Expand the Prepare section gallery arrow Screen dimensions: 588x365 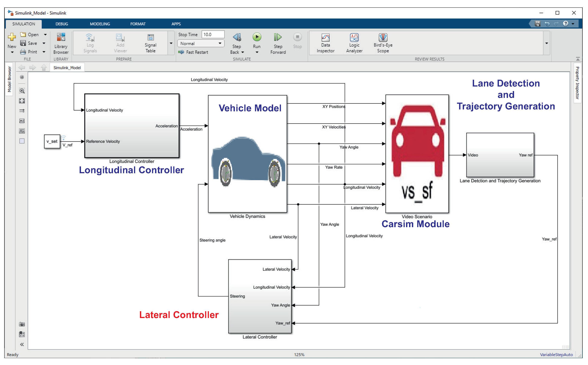[171, 44]
